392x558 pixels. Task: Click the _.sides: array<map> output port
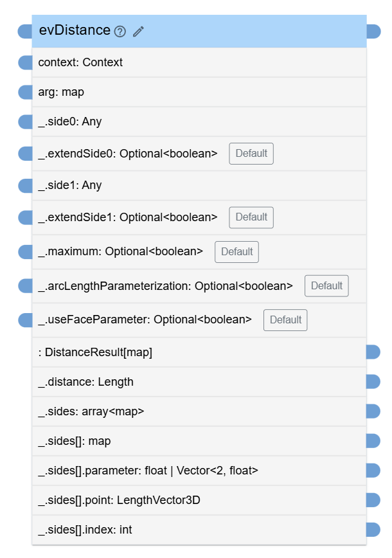(x=373, y=411)
